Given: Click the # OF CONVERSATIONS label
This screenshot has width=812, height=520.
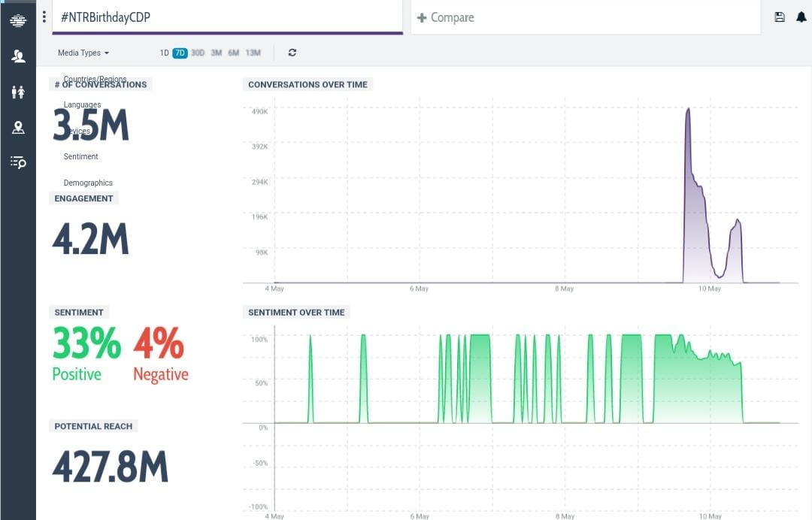Looking at the screenshot, I should pos(101,84).
